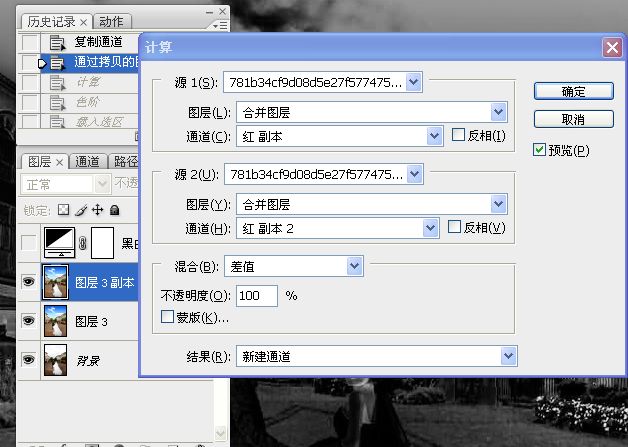Close the 计算 dialog with the X

pos(612,48)
